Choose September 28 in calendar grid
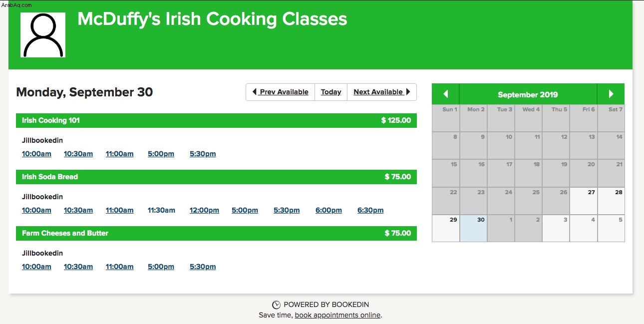This screenshot has width=644, height=324. [611, 201]
